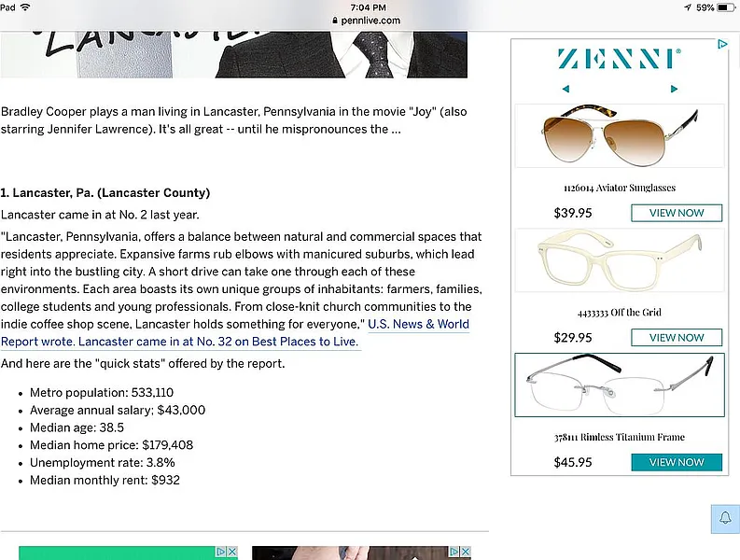Open AdChoices info on green bottom ad

(x=221, y=553)
